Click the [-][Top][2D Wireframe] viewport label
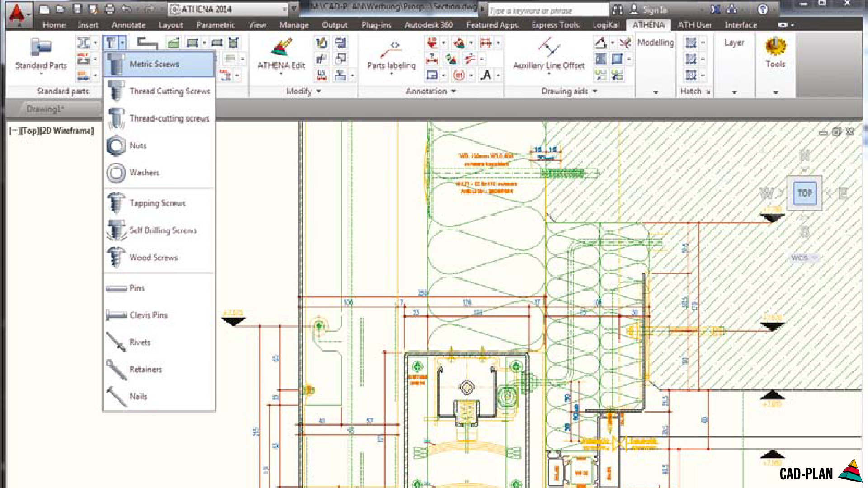Image resolution: width=868 pixels, height=488 pixels. click(x=51, y=131)
